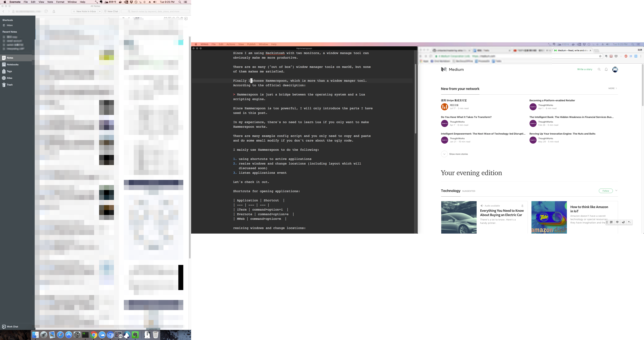Expand Show more stories chevron
This screenshot has width=644, height=340.
[444, 154]
